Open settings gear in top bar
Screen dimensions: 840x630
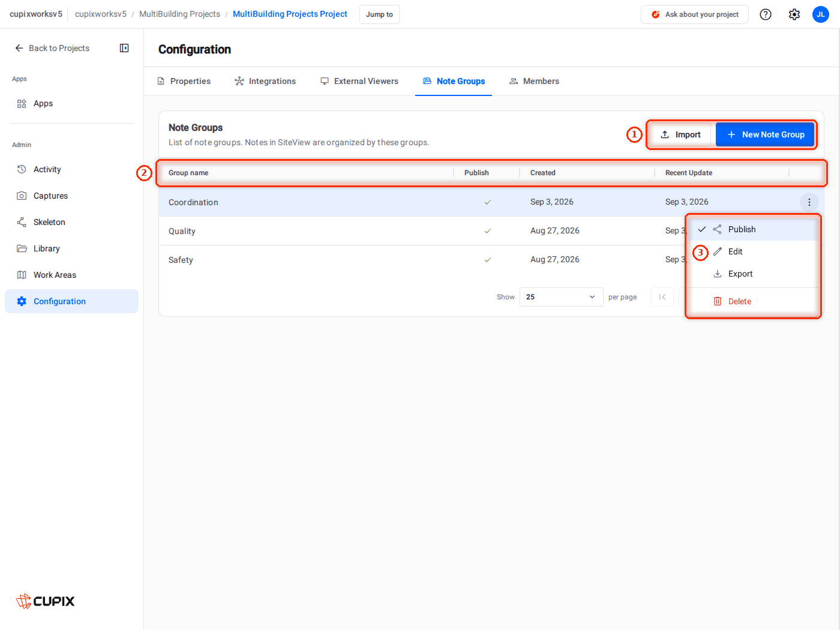pyautogui.click(x=794, y=14)
